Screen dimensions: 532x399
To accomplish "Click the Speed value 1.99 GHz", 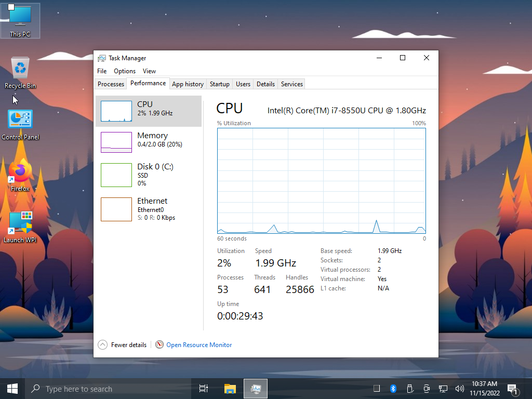I will (276, 263).
